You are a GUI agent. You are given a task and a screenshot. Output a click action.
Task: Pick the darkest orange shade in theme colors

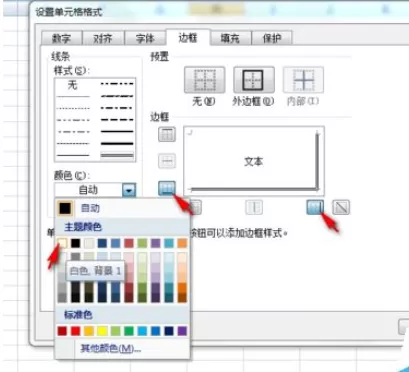[x=182, y=298]
